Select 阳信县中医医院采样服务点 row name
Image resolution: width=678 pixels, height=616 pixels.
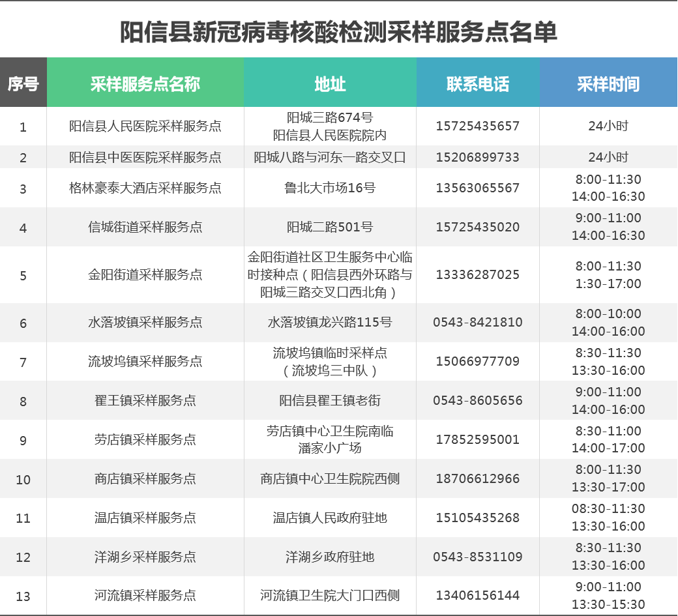[x=145, y=158]
